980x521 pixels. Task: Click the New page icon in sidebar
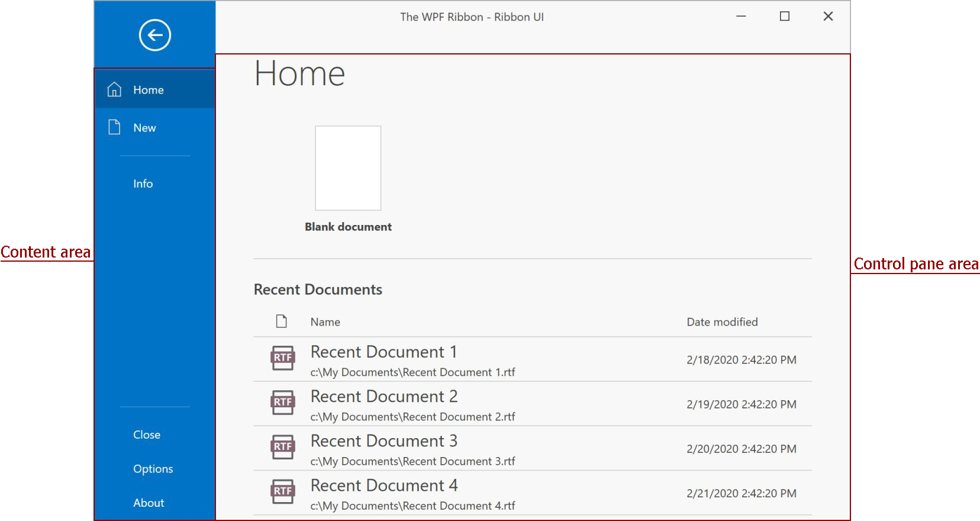(x=114, y=127)
